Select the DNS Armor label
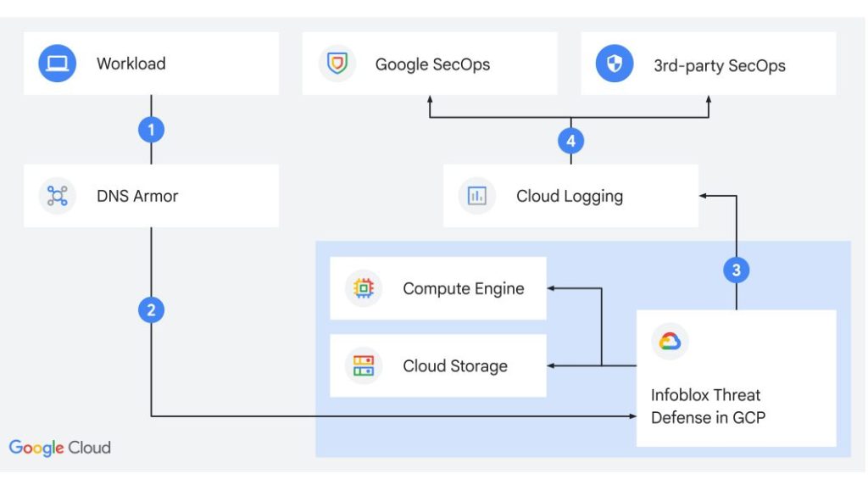Viewport: 868px width, 496px height. (x=137, y=197)
